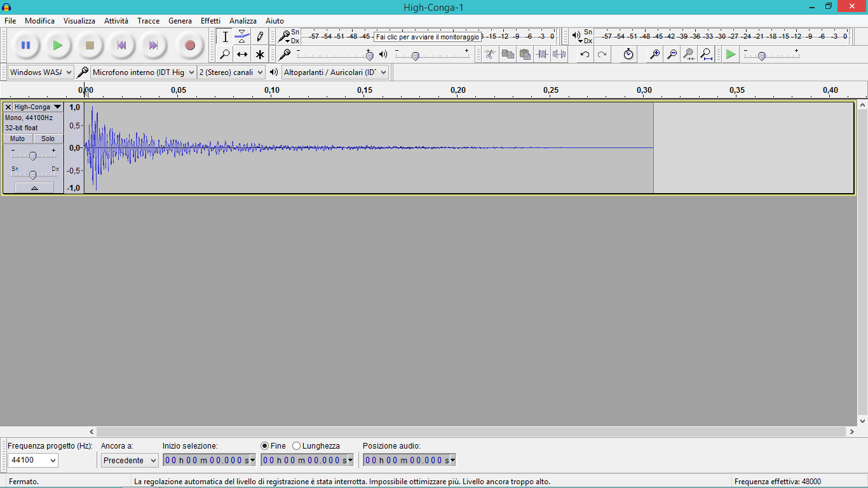Toggle the Solo button on High-Conga track
The image size is (868, 488).
click(x=48, y=139)
